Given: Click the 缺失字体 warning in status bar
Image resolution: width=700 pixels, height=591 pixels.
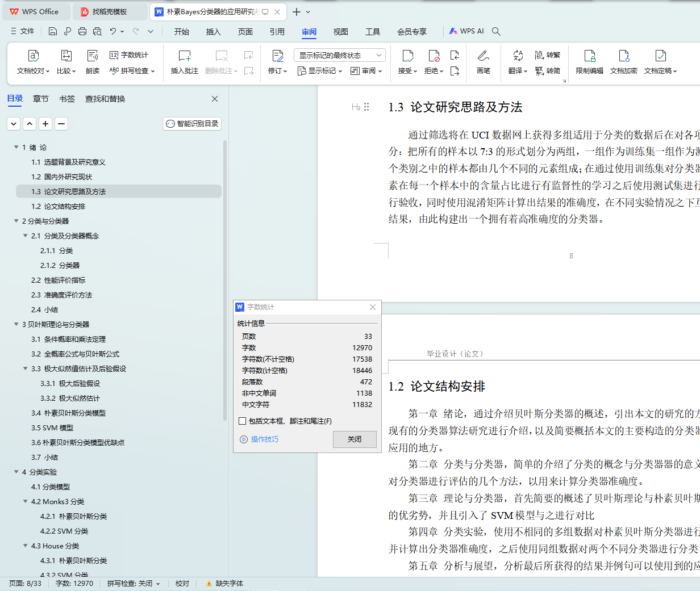Looking at the screenshot, I should point(224,584).
